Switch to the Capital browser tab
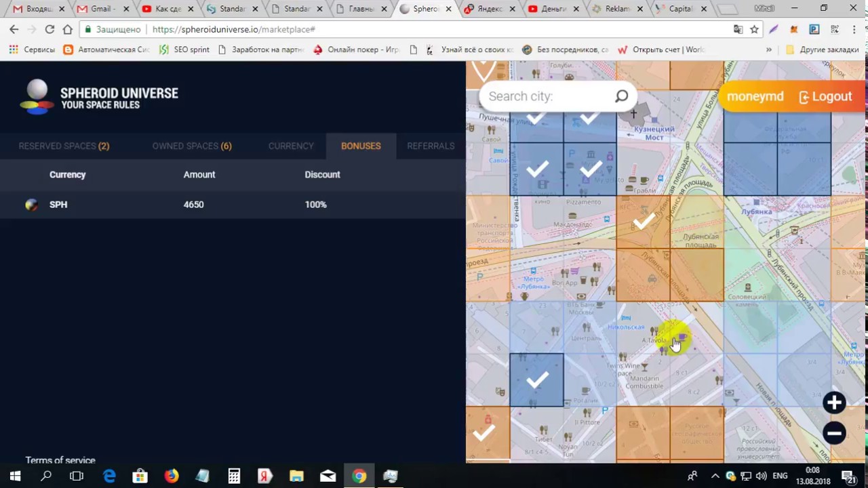This screenshot has width=868, height=488. coord(681,9)
